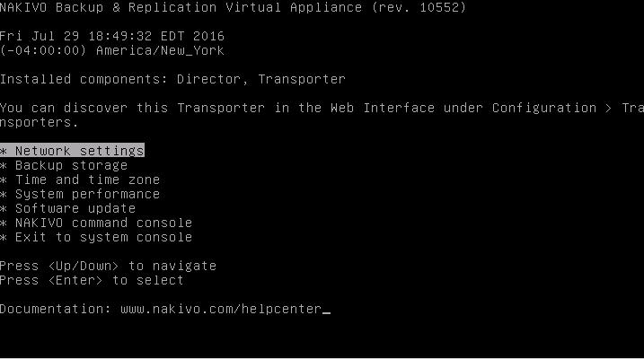Click the asterisk next to Exit to system console

click(4, 237)
